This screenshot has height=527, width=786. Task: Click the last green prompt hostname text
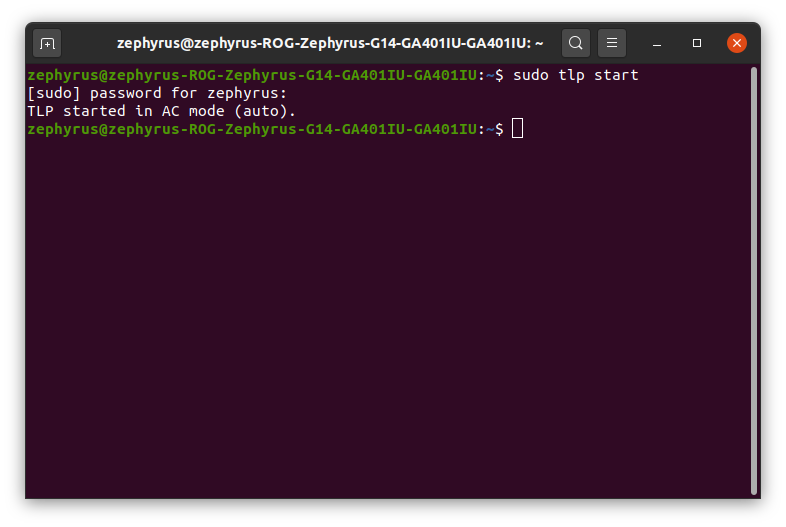(x=252, y=129)
